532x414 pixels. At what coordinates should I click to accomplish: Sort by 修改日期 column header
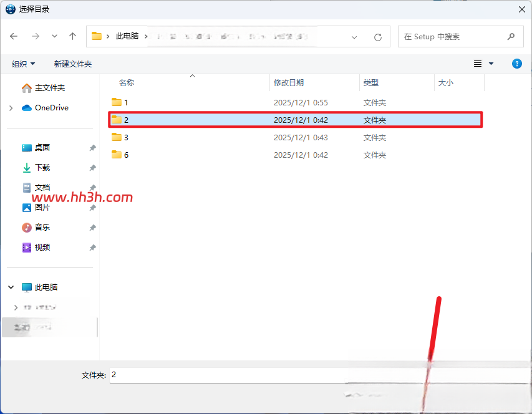point(289,83)
